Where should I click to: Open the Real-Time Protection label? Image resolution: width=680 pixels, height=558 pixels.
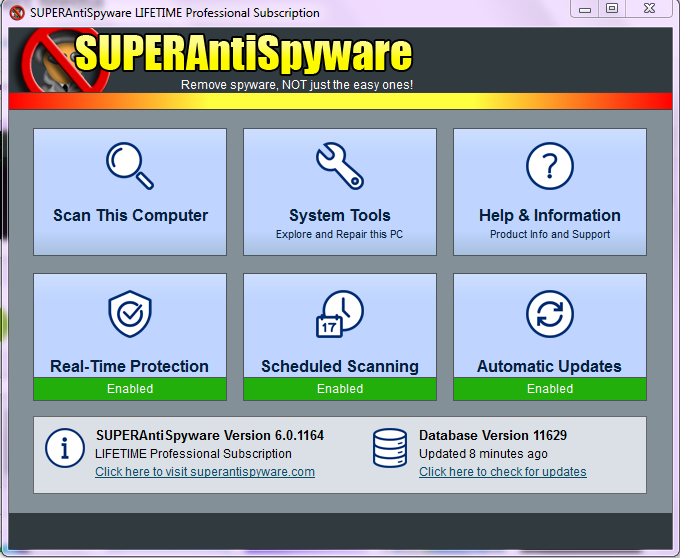[x=129, y=366]
